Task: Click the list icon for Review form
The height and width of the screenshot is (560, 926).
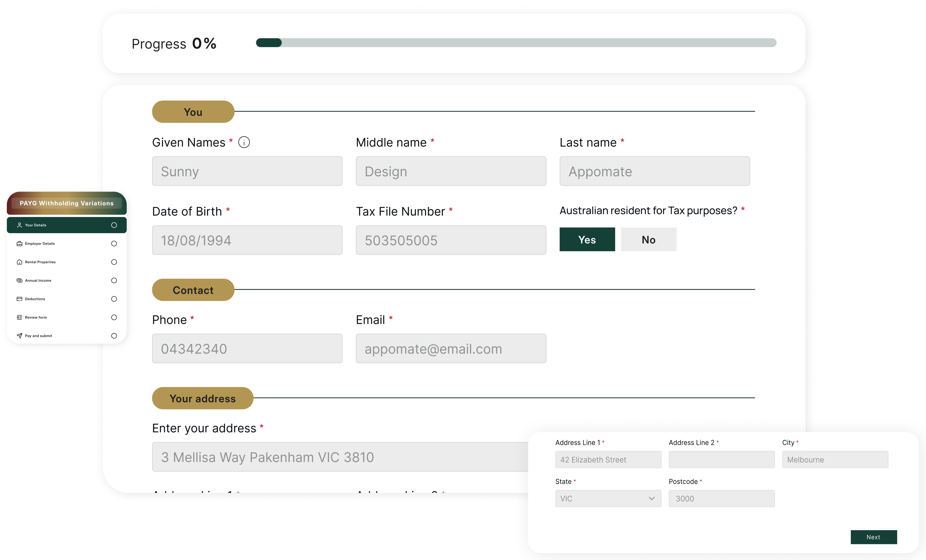Action: click(20, 317)
